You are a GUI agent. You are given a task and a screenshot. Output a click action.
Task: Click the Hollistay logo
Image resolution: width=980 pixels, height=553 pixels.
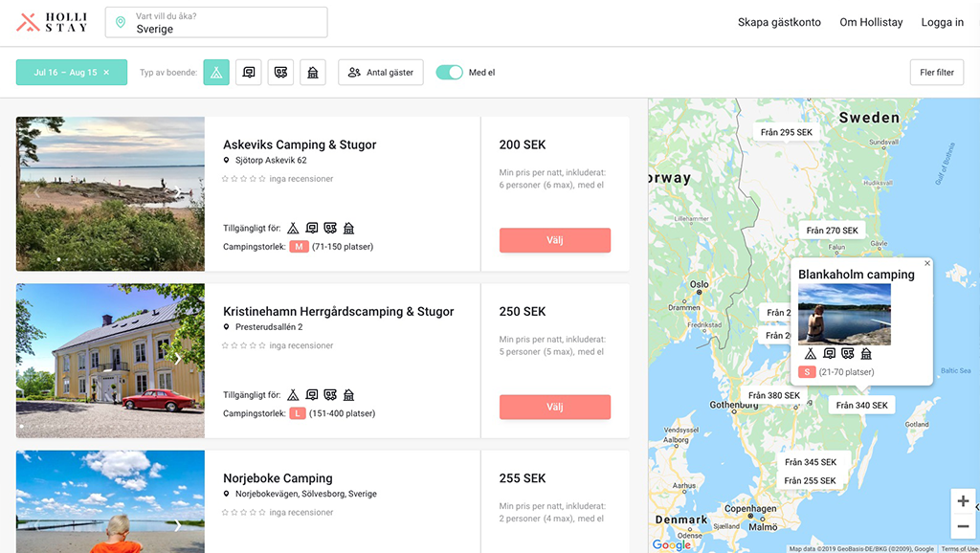click(x=52, y=23)
